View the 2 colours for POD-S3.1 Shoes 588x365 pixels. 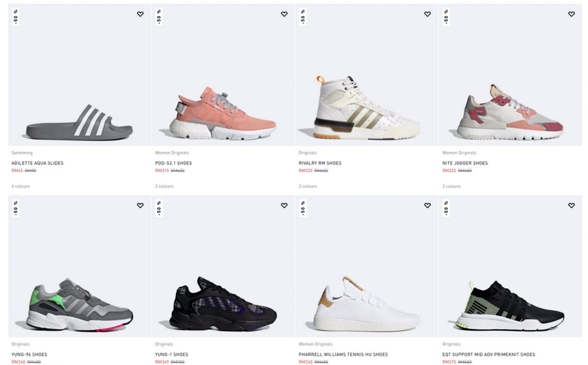[164, 186]
